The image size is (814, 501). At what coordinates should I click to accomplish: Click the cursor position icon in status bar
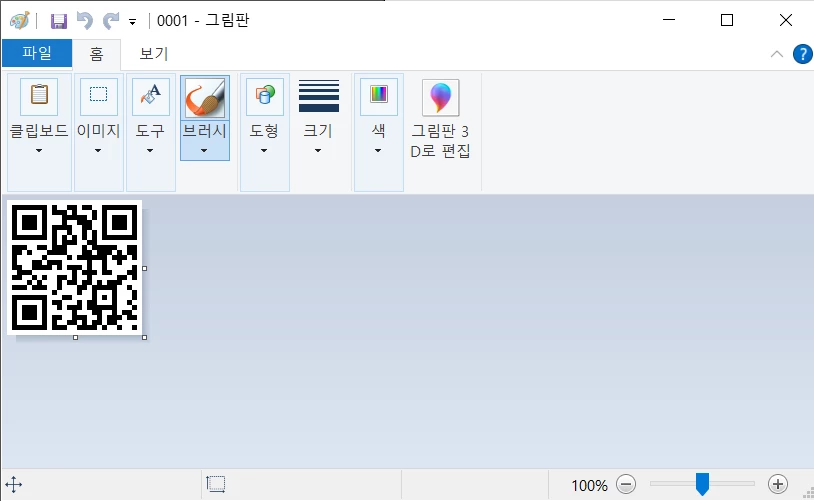tap(13, 485)
